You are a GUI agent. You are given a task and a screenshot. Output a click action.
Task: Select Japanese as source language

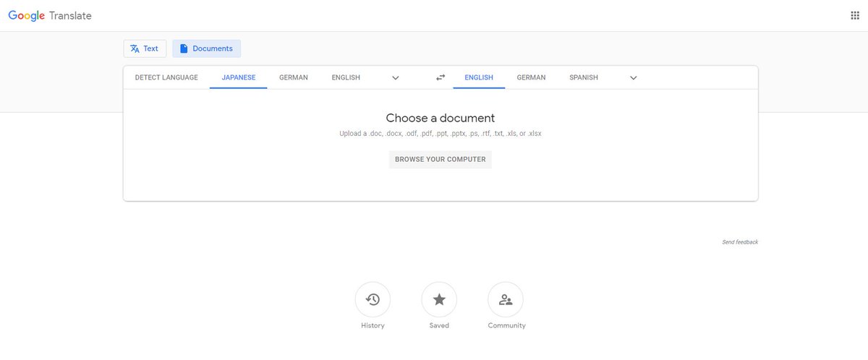click(x=239, y=77)
